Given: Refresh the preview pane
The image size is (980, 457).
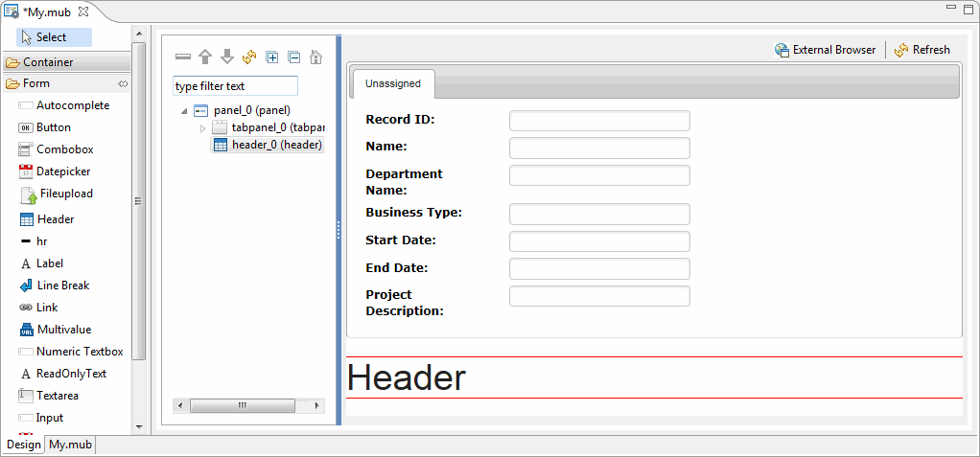Looking at the screenshot, I should click(922, 50).
